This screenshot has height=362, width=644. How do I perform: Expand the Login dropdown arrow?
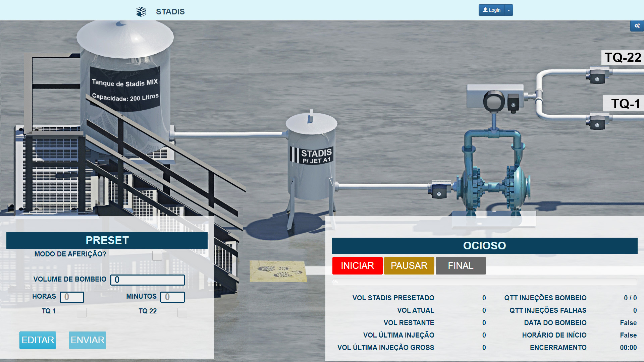click(509, 10)
